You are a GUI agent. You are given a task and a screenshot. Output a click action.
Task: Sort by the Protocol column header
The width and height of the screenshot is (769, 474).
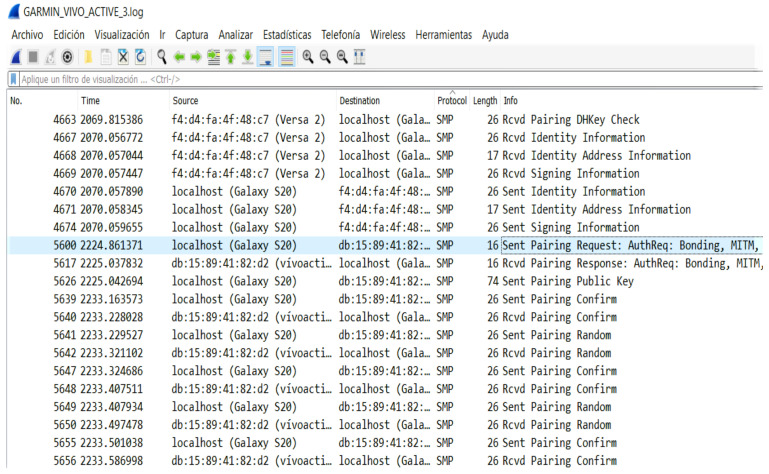pos(452,101)
